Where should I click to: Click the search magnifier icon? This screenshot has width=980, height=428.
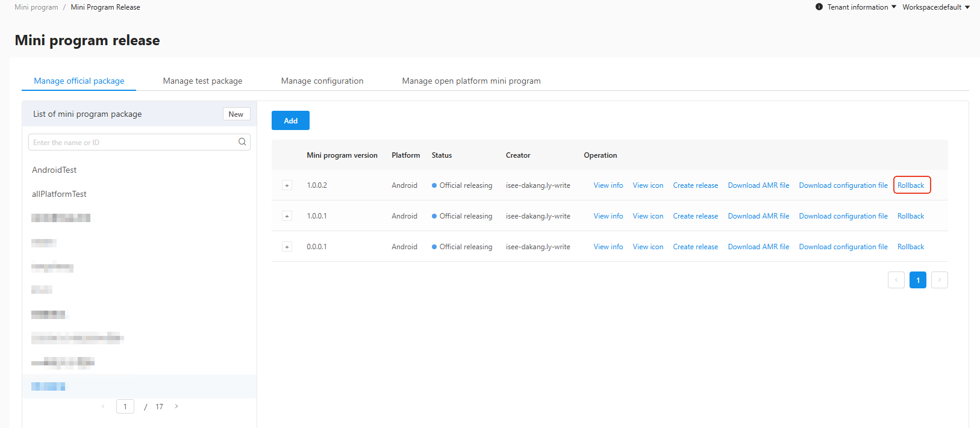pos(242,142)
